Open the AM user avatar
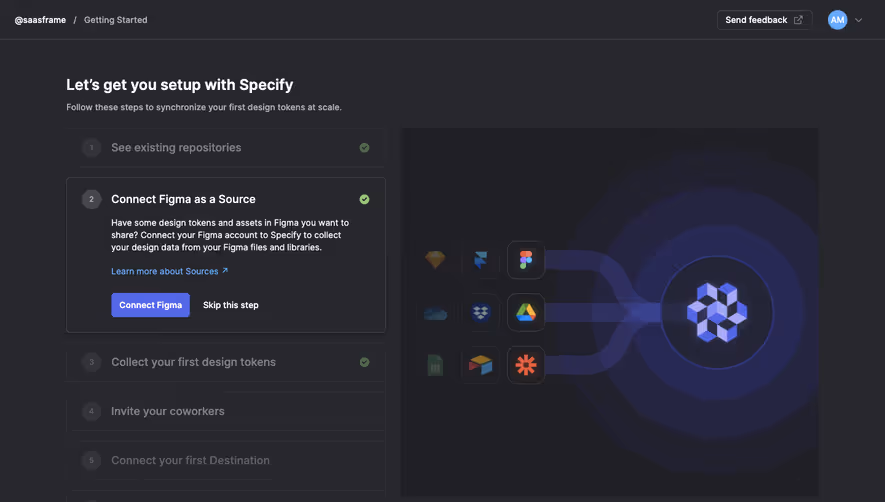The width and height of the screenshot is (885, 502). (x=837, y=20)
